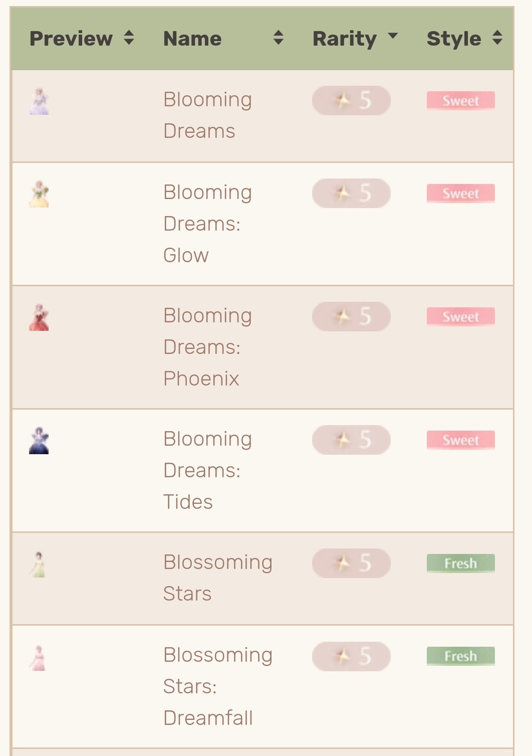Open the Blossoming Stars link

point(218,578)
